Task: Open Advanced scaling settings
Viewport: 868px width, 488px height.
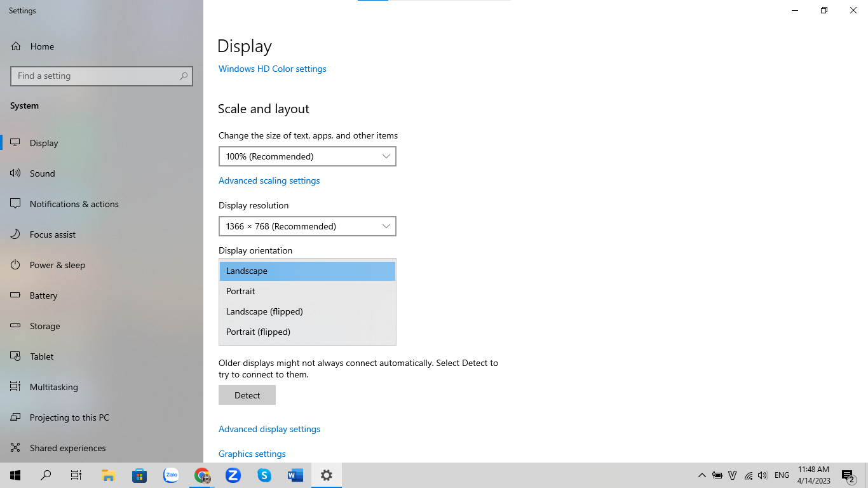Action: coord(269,180)
